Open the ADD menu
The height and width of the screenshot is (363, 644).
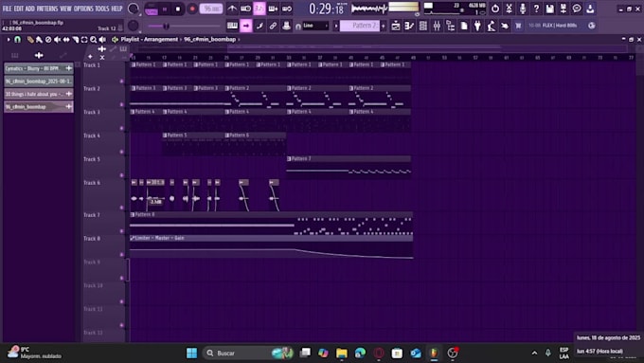30,9
